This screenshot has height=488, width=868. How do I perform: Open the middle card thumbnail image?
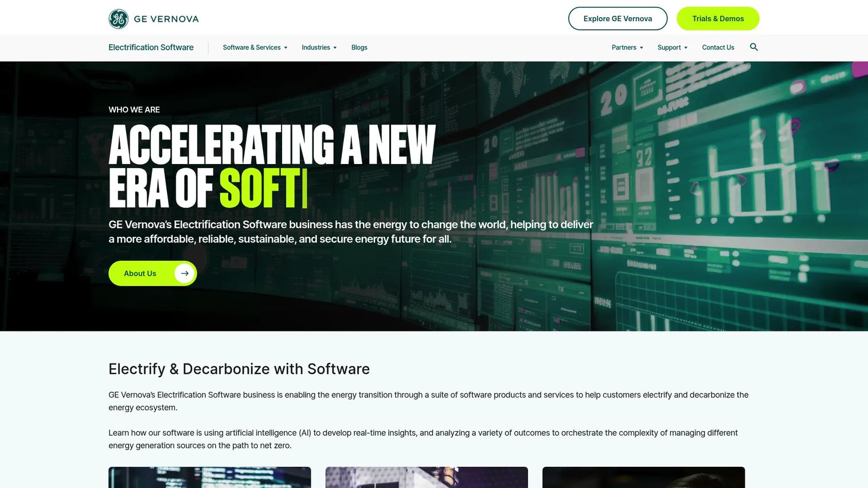click(427, 478)
